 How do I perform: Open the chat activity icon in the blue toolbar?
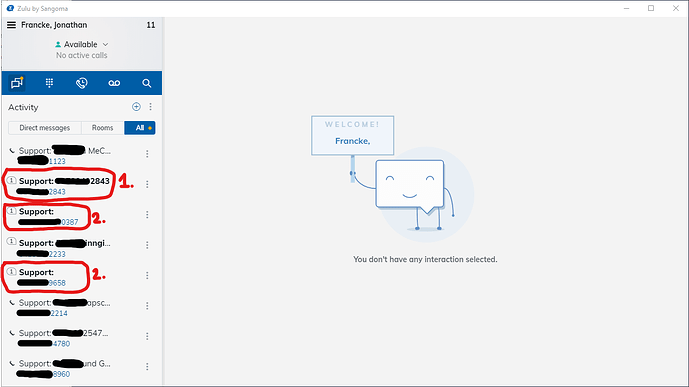(x=17, y=83)
